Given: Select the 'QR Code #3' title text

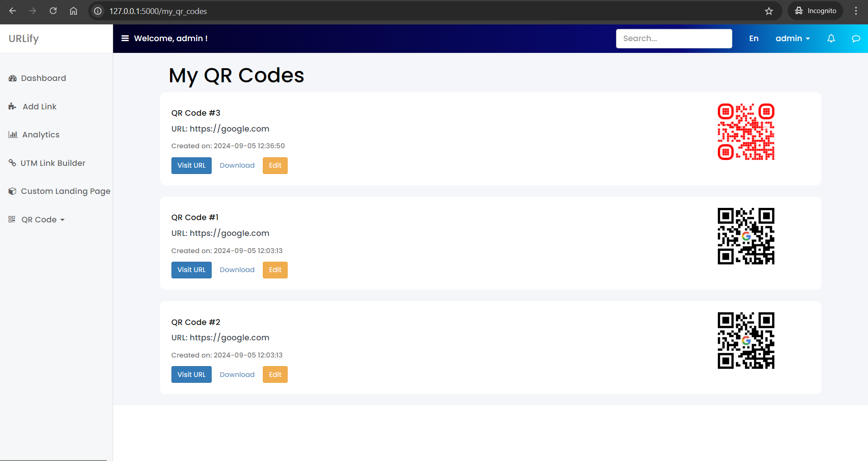Looking at the screenshot, I should tap(196, 113).
